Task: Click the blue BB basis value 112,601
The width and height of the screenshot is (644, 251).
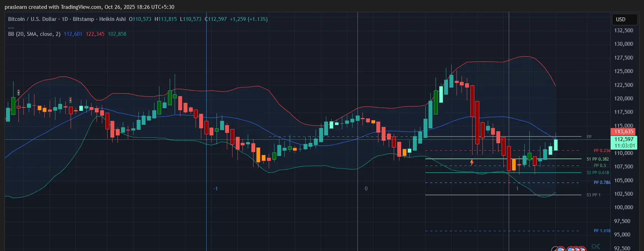Action: tap(73, 34)
